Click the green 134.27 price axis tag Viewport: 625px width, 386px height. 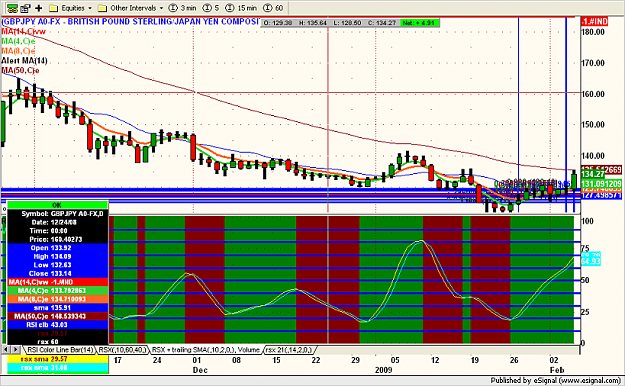(x=593, y=174)
